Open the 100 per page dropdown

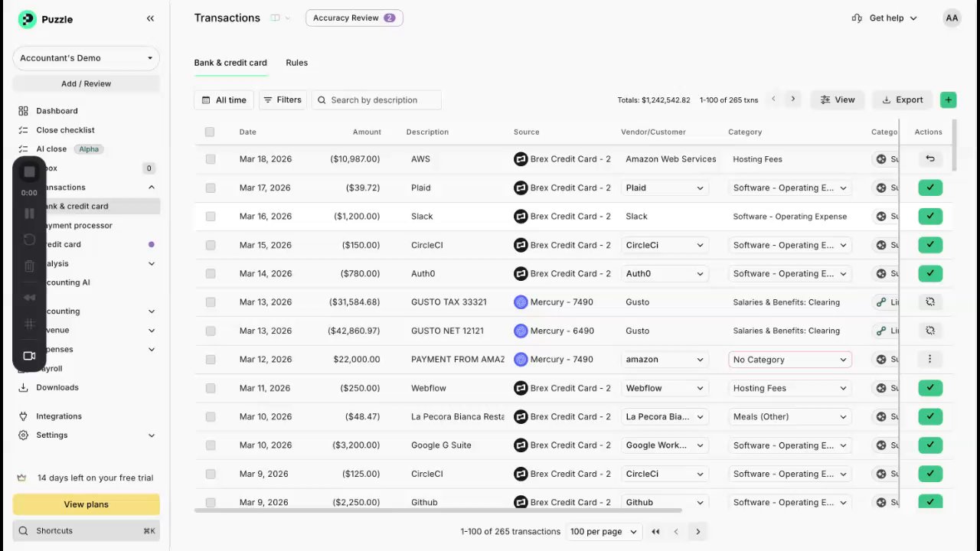tap(603, 532)
